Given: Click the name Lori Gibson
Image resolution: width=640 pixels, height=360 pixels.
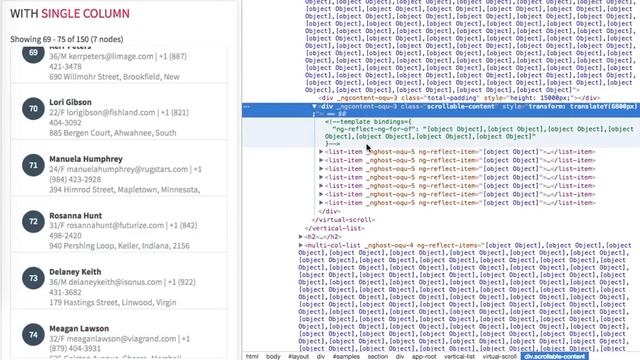Looking at the screenshot, I should (x=70, y=102).
